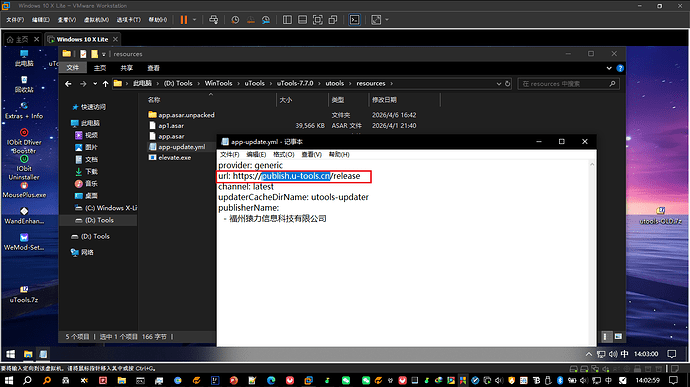Screen dimensions: 690x387
Task: Click the stretch guest display icon
Action: (x=376, y=19)
